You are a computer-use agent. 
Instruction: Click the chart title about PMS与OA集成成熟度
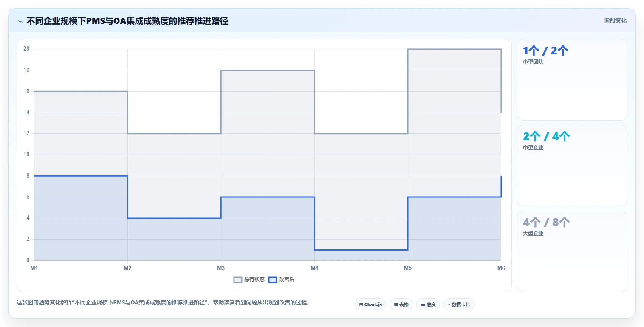click(127, 21)
